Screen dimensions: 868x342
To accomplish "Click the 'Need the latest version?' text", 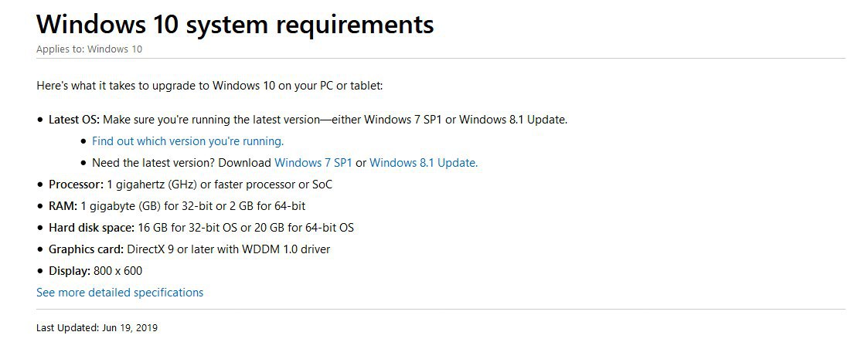I will pos(154,163).
